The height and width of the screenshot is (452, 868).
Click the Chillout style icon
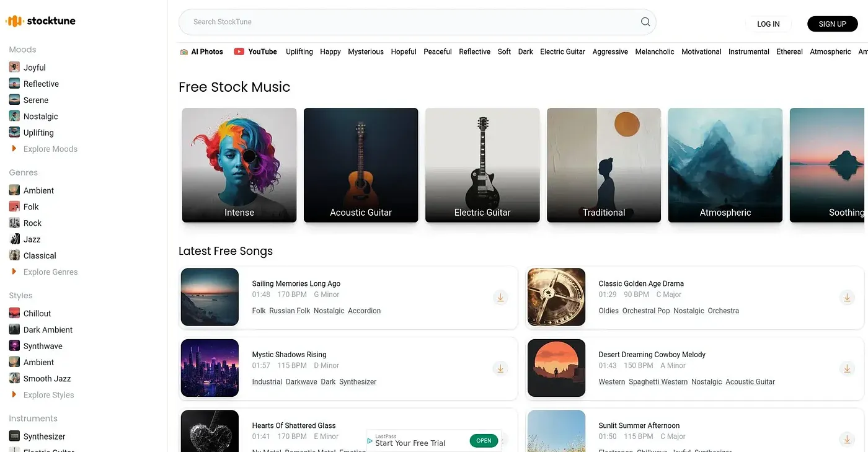click(x=14, y=313)
